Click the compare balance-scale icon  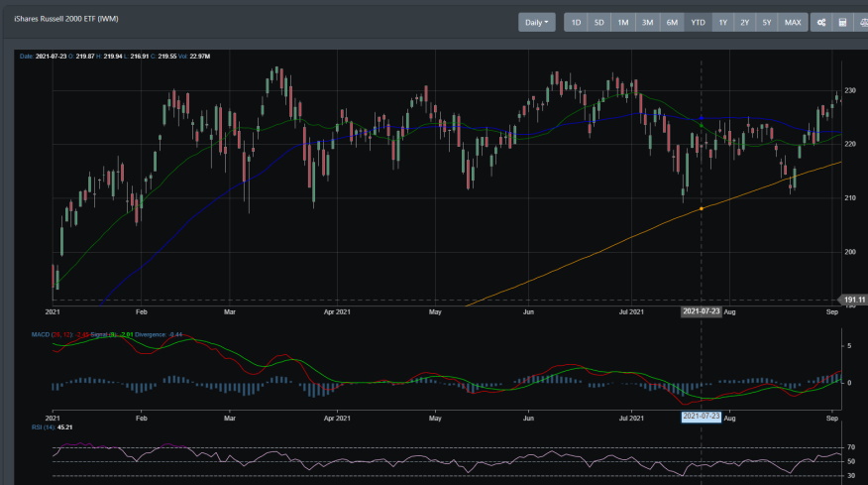click(861, 22)
